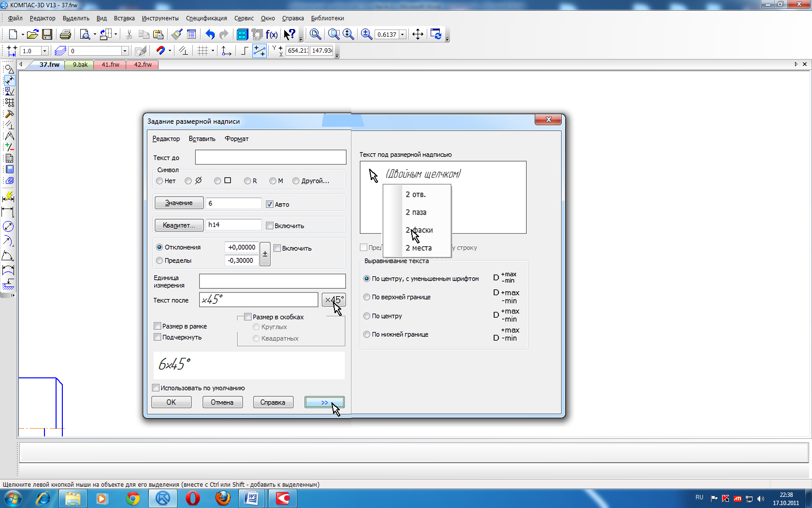Select 'По центру' text alignment option
Screen dimensions: 812x508
pos(367,316)
